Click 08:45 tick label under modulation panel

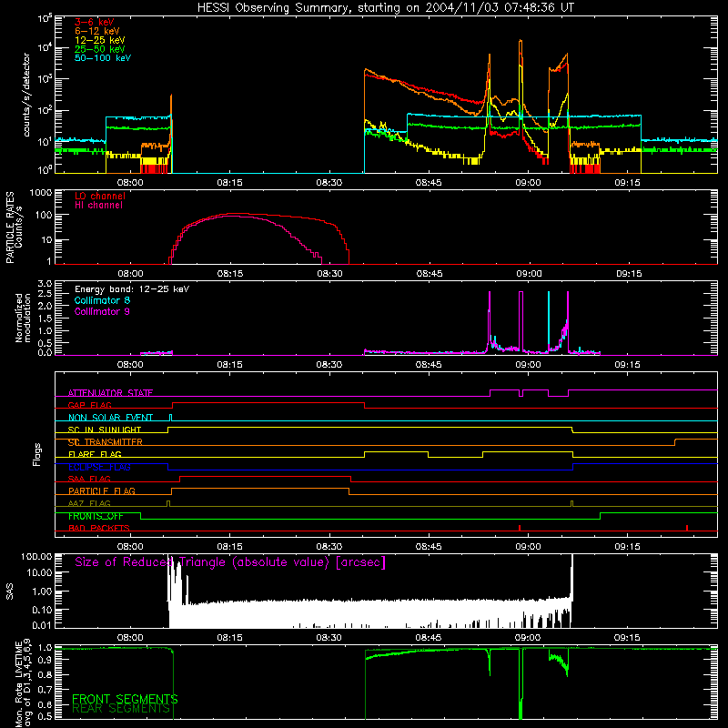(x=429, y=365)
